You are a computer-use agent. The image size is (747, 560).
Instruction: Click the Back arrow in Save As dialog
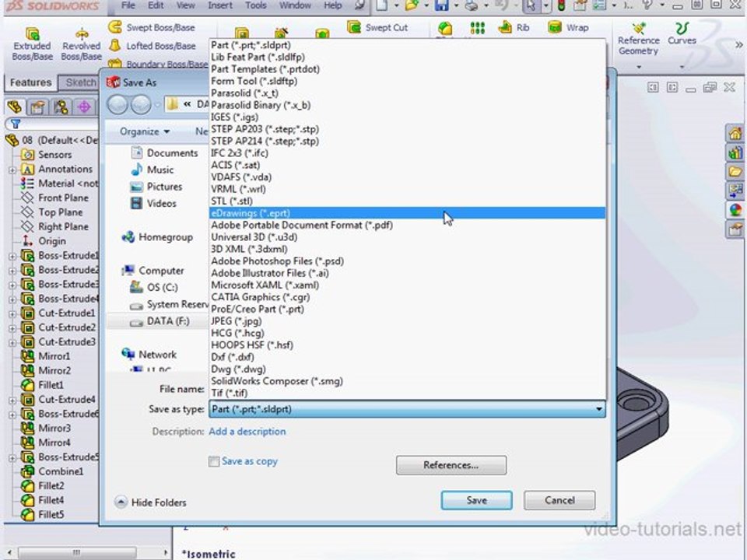pos(117,105)
